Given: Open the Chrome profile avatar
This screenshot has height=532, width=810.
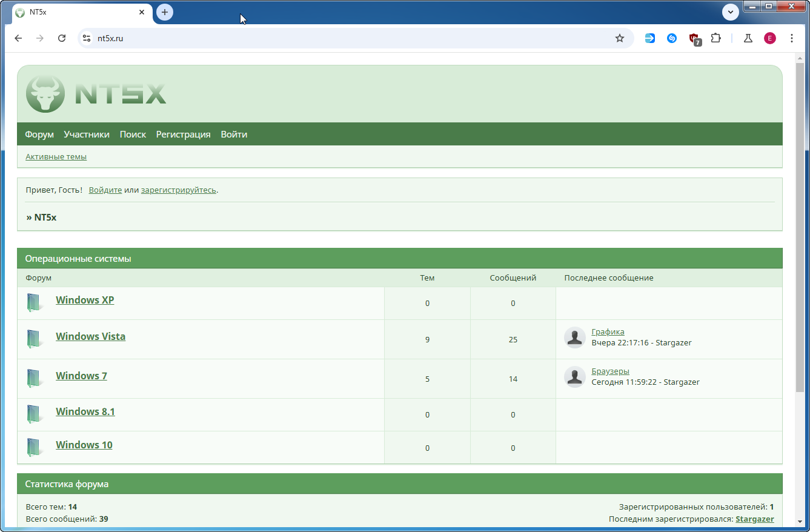Looking at the screenshot, I should tap(769, 38).
